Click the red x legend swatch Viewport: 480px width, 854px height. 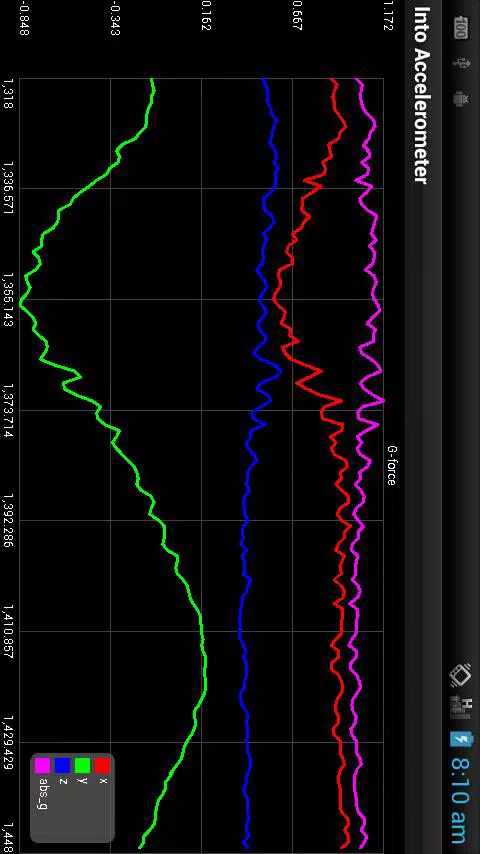[x=102, y=765]
